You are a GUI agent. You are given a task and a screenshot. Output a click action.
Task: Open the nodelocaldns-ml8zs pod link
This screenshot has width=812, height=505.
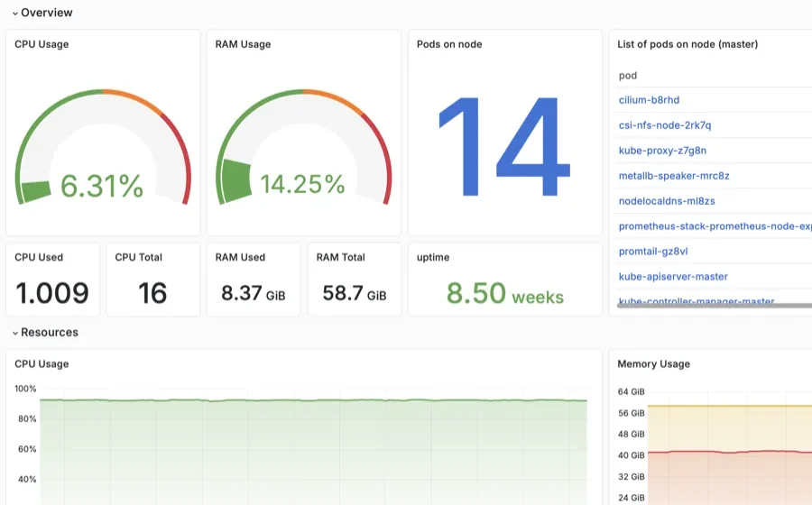click(667, 201)
